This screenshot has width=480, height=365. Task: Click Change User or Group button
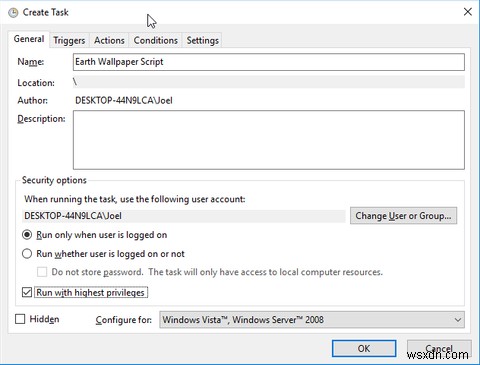tap(403, 216)
